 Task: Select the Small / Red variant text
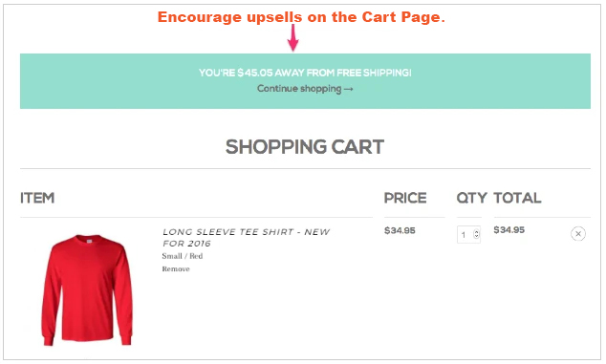183,256
